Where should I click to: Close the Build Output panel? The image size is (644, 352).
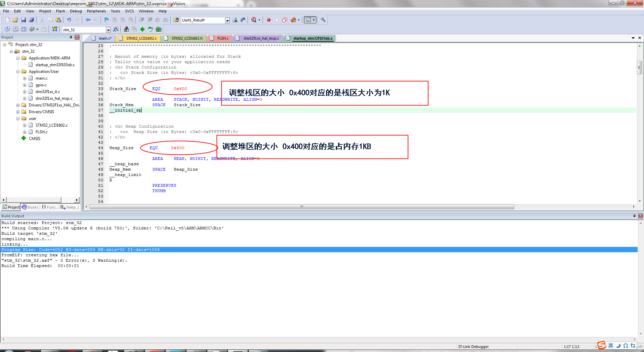coord(640,216)
